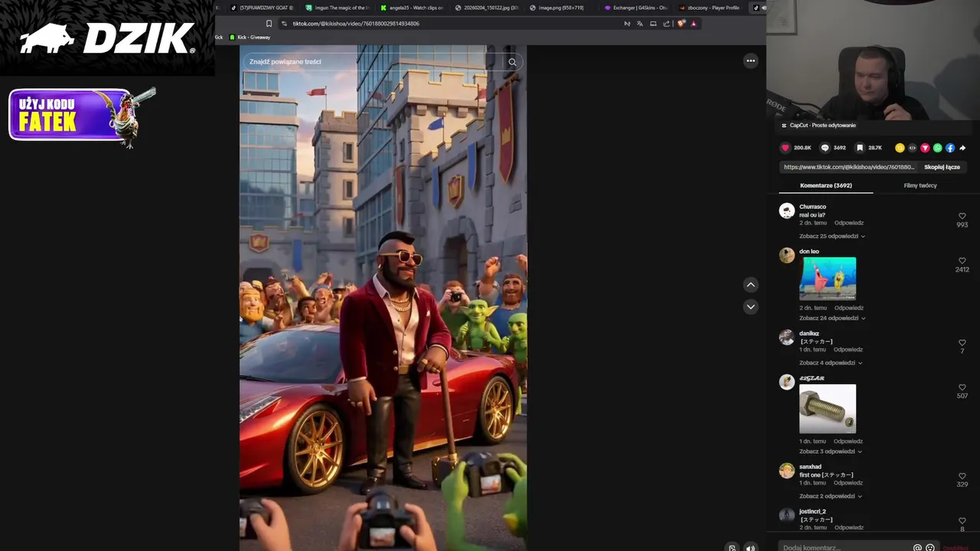Reply to don leo via 'Odpowiedz'
Image resolution: width=980 pixels, height=551 pixels.
pos(848,308)
